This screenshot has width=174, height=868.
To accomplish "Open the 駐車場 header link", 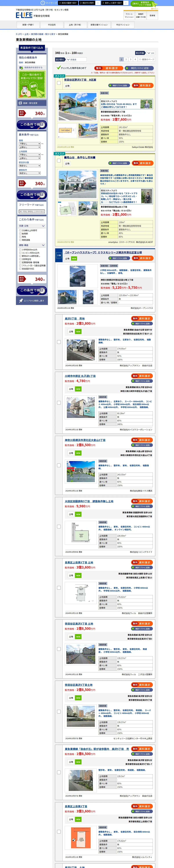I will (152, 15).
